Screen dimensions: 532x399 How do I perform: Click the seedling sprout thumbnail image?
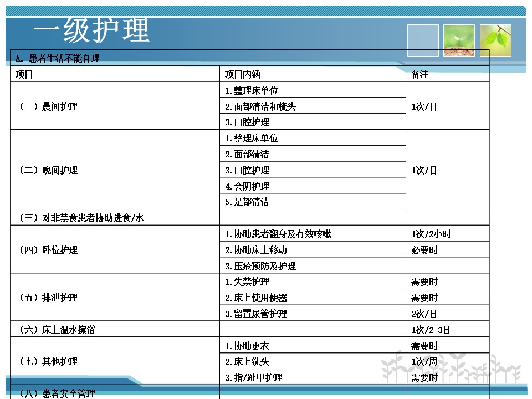coord(459,40)
